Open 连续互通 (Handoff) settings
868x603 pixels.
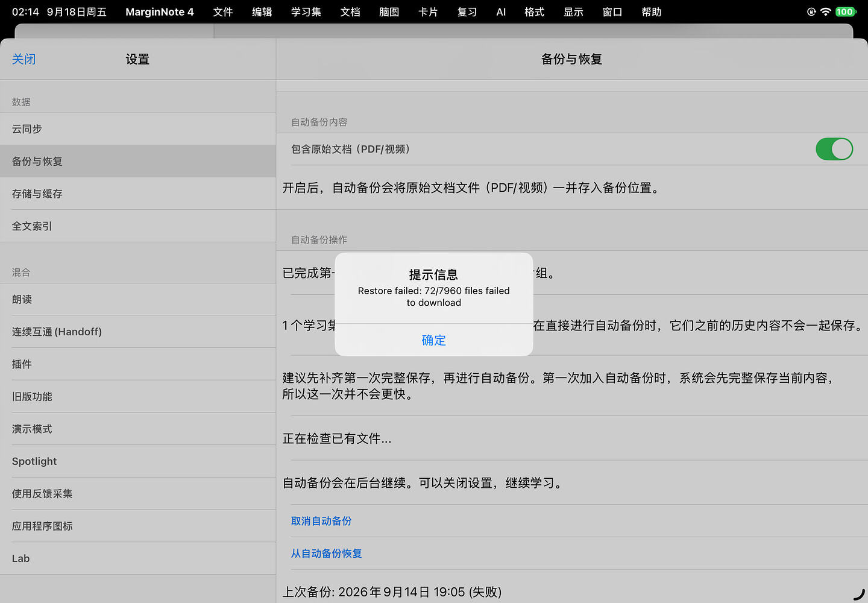(x=138, y=332)
